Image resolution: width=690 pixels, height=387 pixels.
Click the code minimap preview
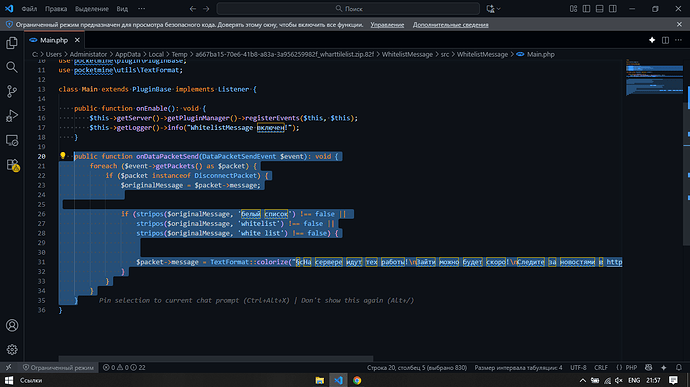click(654, 77)
